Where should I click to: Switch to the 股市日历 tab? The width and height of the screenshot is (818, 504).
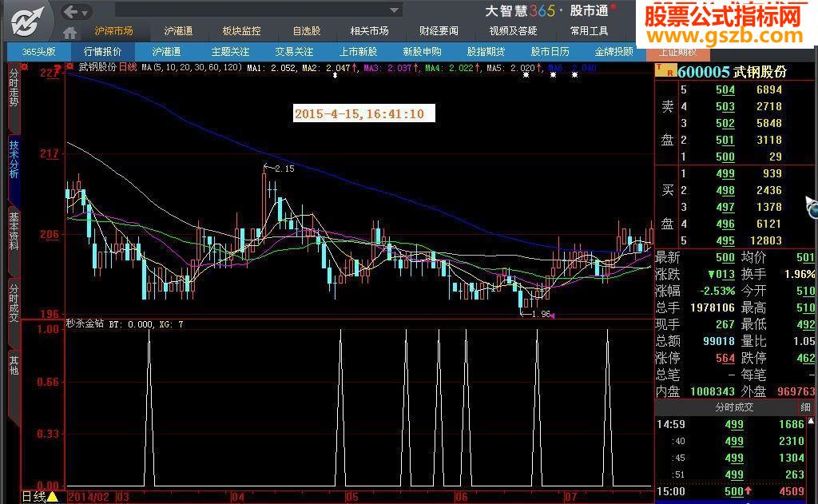point(550,52)
